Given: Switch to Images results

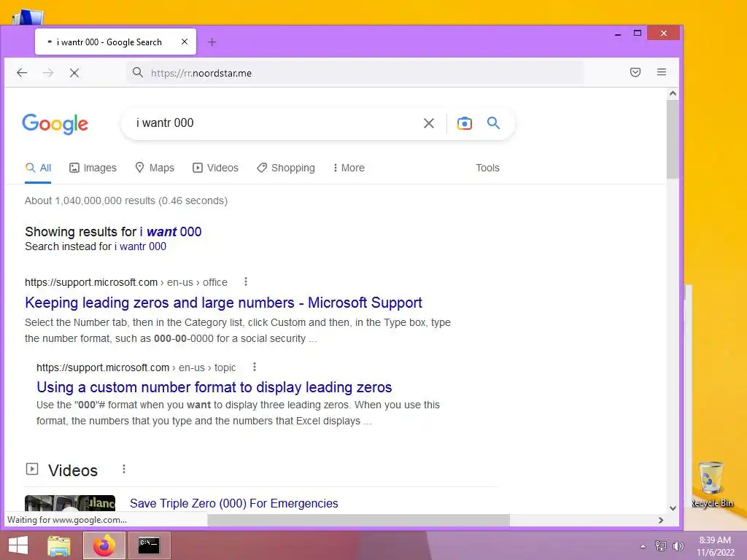Looking at the screenshot, I should (93, 168).
